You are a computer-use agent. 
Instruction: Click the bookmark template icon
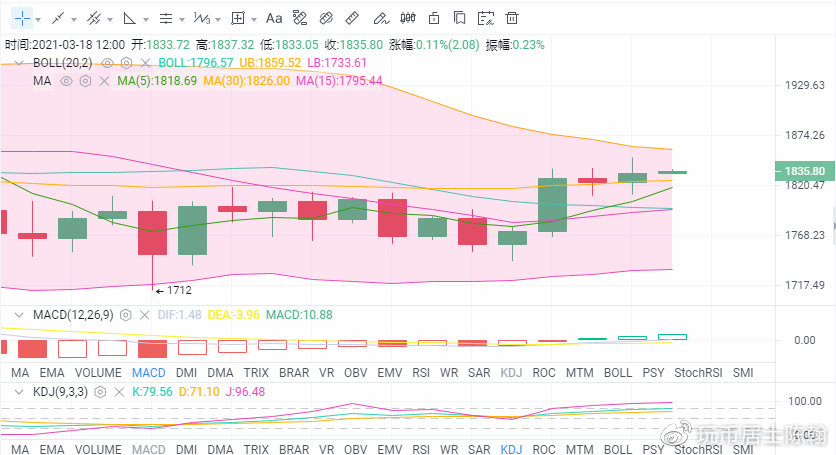(459, 19)
